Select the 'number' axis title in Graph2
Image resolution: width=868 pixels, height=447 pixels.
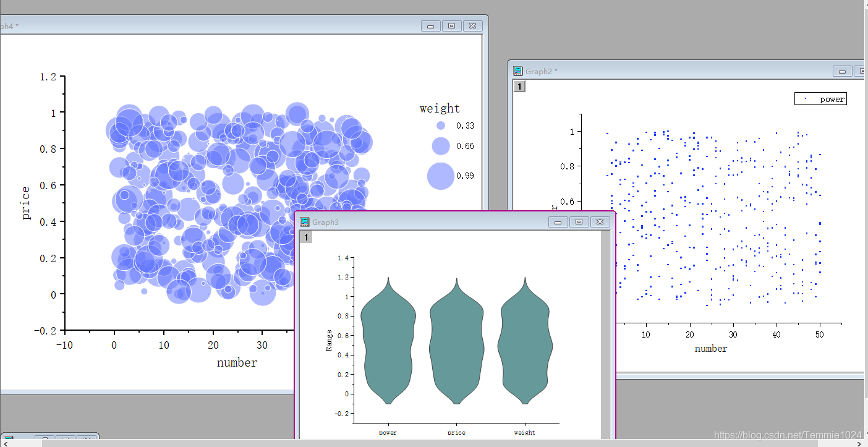tap(711, 349)
